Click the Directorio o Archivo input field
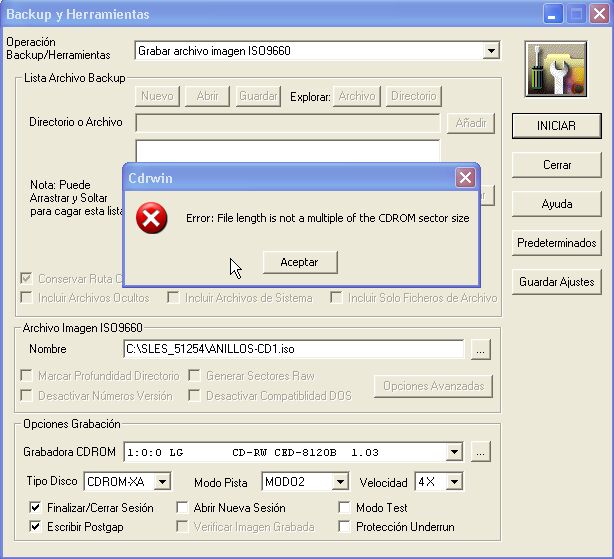 [x=287, y=123]
